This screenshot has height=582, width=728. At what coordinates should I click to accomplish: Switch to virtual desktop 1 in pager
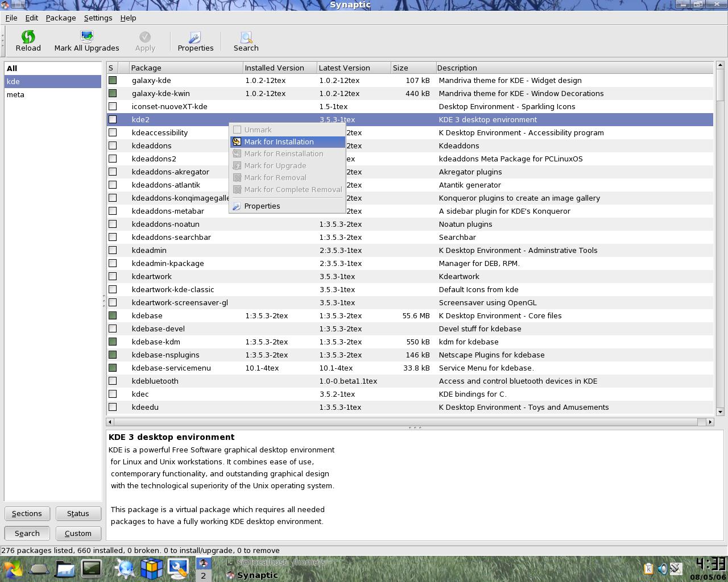point(203,563)
